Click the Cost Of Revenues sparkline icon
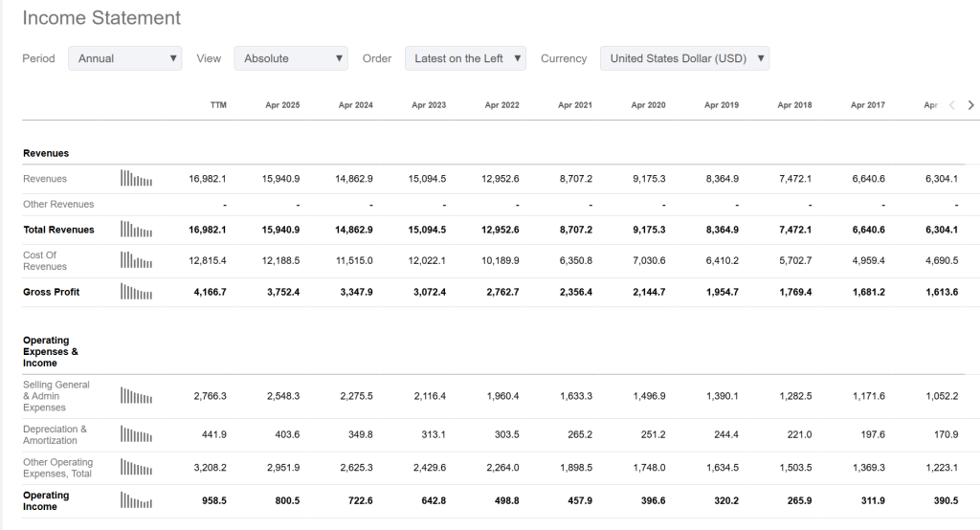The height and width of the screenshot is (530, 980). coord(136,260)
